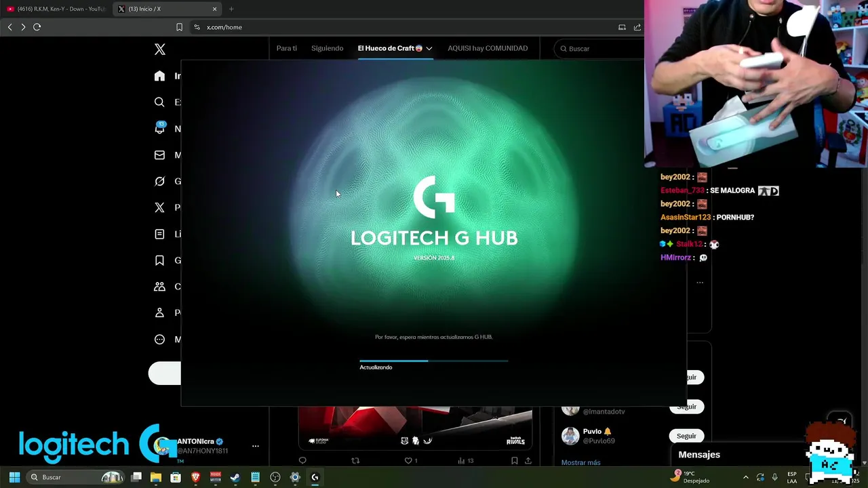Repost the tweet via retweet icon
Viewport: 868px width, 488px height.
(355, 461)
